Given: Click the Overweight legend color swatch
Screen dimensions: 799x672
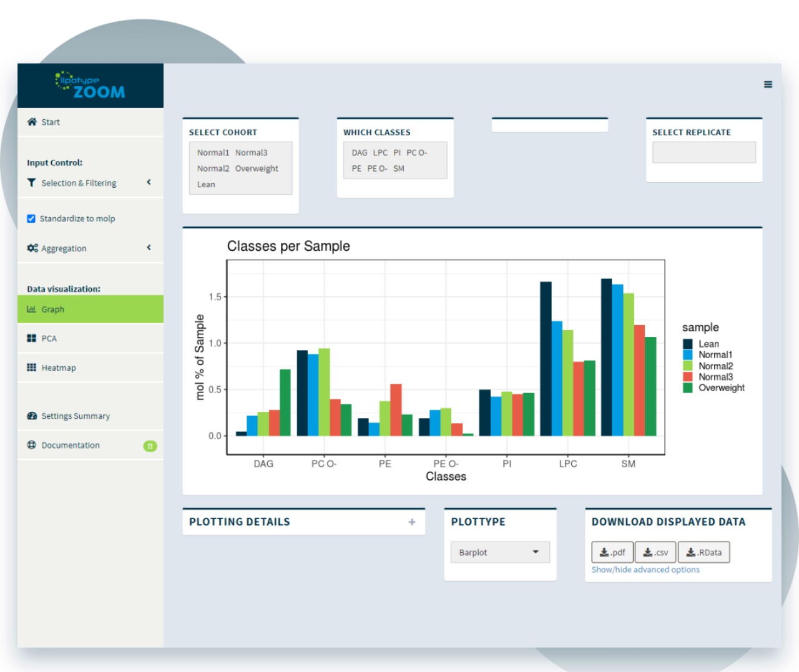Looking at the screenshot, I should [688, 387].
